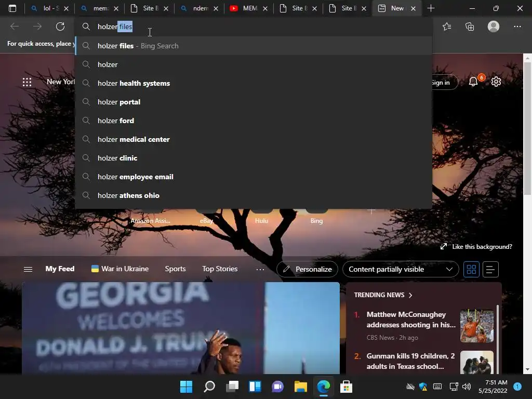Open the Sports feed tab
532x399 pixels.
click(x=175, y=269)
